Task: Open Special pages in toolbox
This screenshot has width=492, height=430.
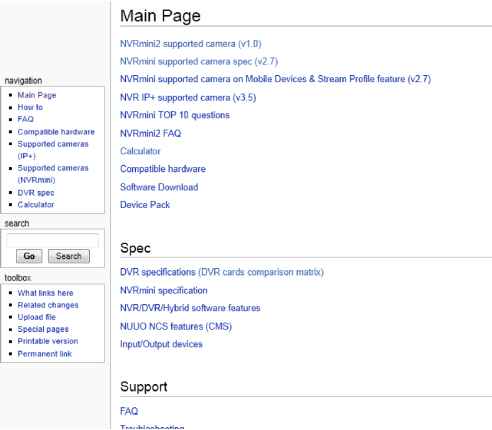Action: 43,329
